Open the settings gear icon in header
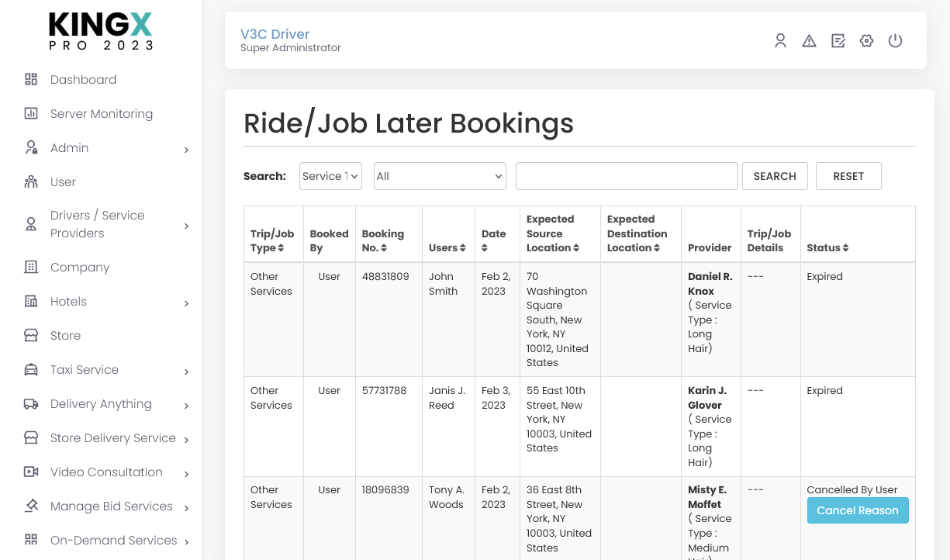The image size is (950, 560). 866,41
